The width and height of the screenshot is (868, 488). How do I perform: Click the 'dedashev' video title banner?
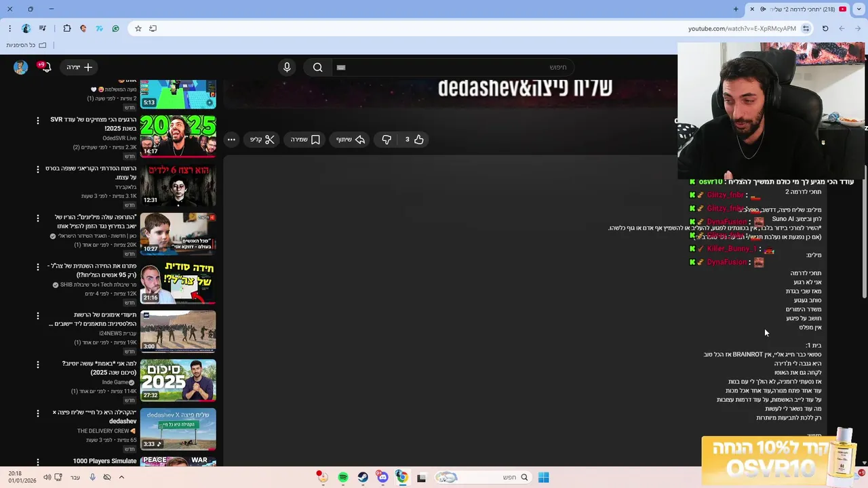(x=525, y=88)
